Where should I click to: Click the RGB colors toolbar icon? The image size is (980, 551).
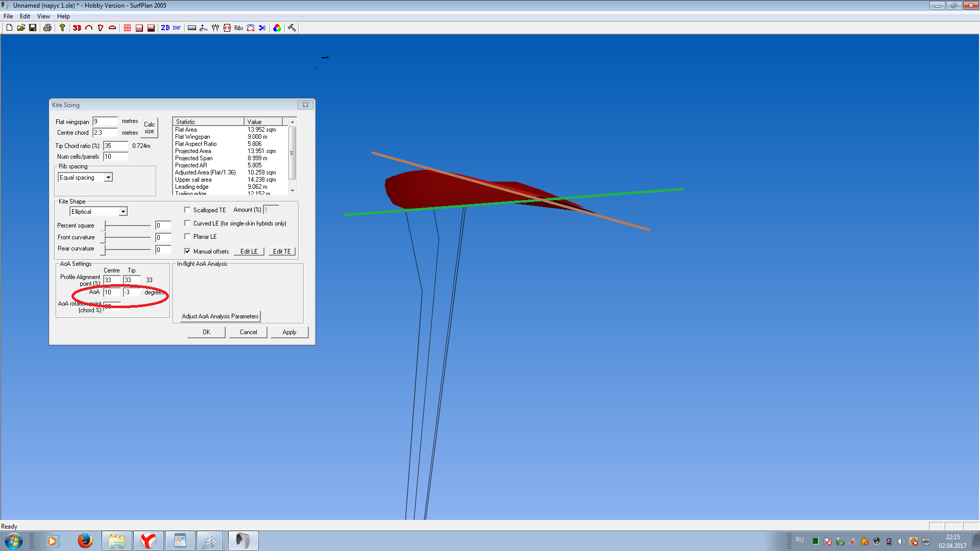(x=277, y=28)
